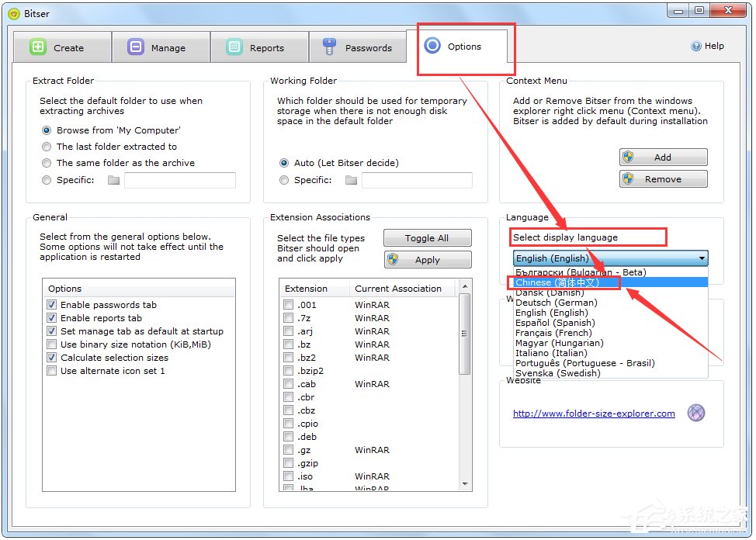Click the Bitser title bar app icon
The width and height of the screenshot is (756, 540).
15,13
